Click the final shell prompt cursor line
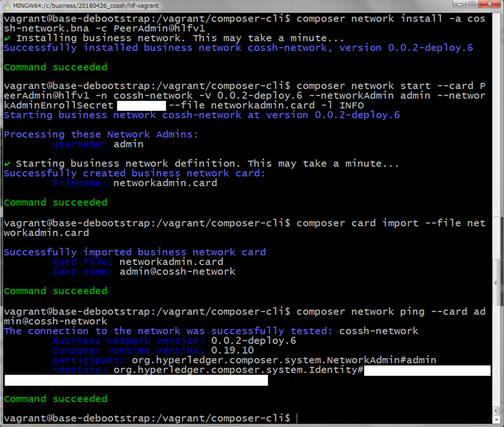Screen dimensions: 504x427 151,418
